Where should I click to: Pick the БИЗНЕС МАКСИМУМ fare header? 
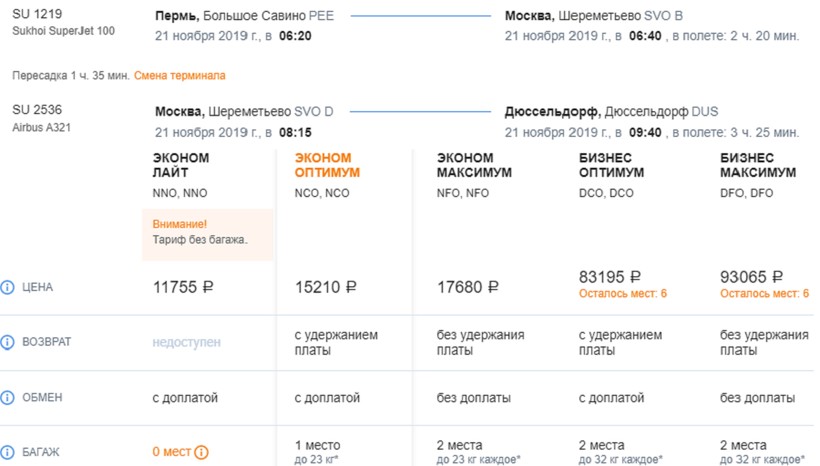click(x=758, y=165)
